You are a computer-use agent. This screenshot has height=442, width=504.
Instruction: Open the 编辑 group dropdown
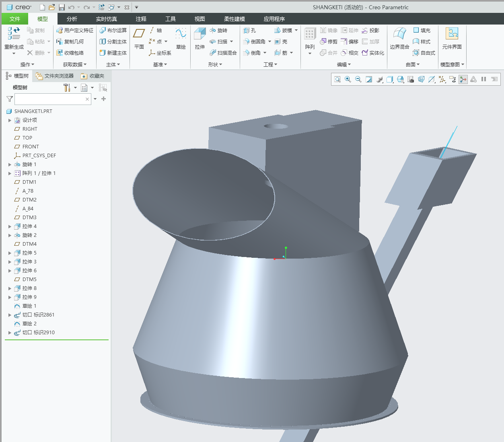point(344,64)
